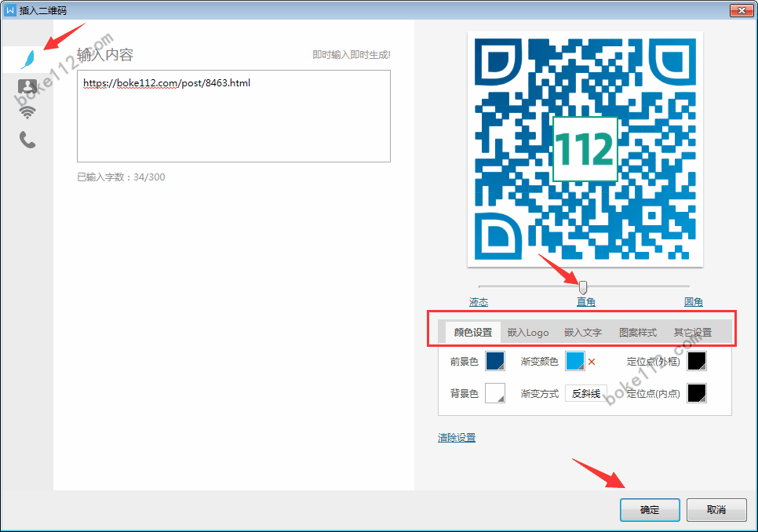Open the 嵌入文字 tab
Viewport: 758px width, 532px height.
(x=582, y=333)
